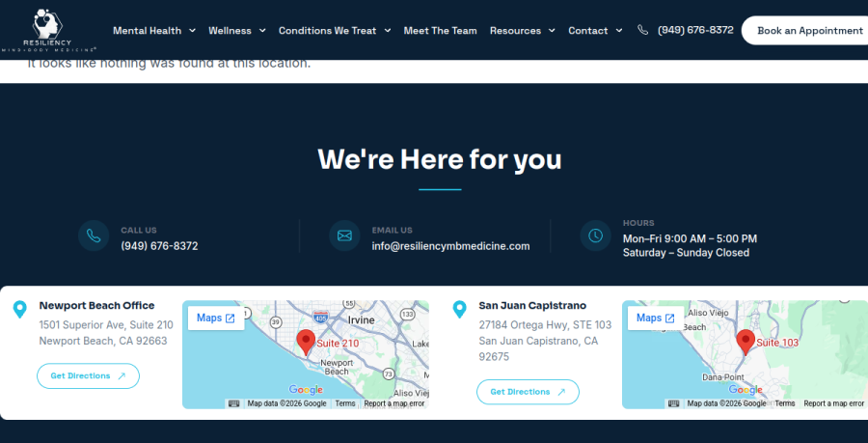Click Saturday – Sunday Closed text
The width and height of the screenshot is (868, 443).
(686, 253)
